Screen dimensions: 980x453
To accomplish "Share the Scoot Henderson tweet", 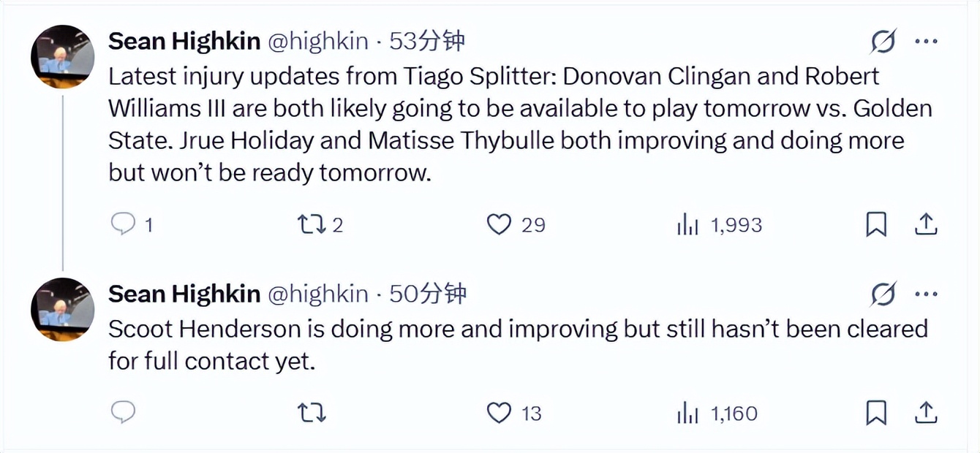I will [926, 414].
